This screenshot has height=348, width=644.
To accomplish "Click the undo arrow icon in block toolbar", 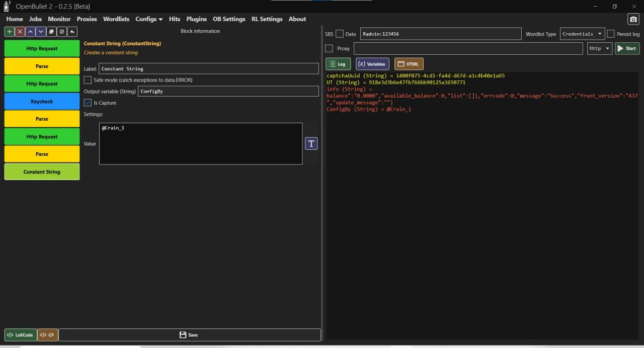I will click(x=72, y=31).
